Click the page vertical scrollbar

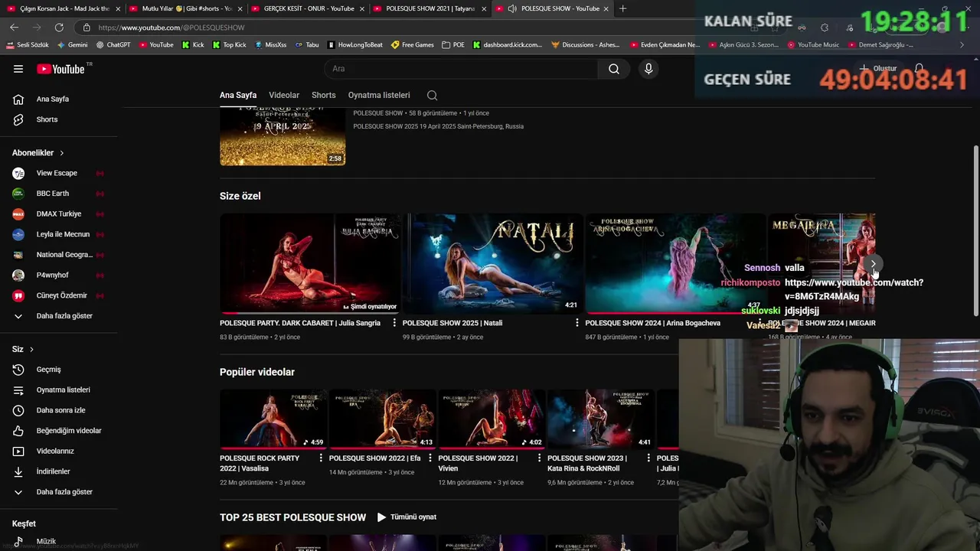pos(975,230)
